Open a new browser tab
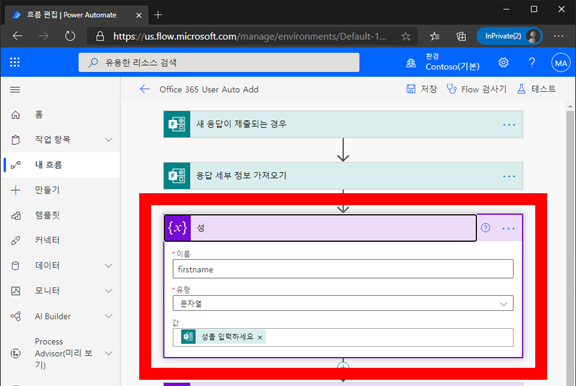The width and height of the screenshot is (576, 386). click(158, 15)
